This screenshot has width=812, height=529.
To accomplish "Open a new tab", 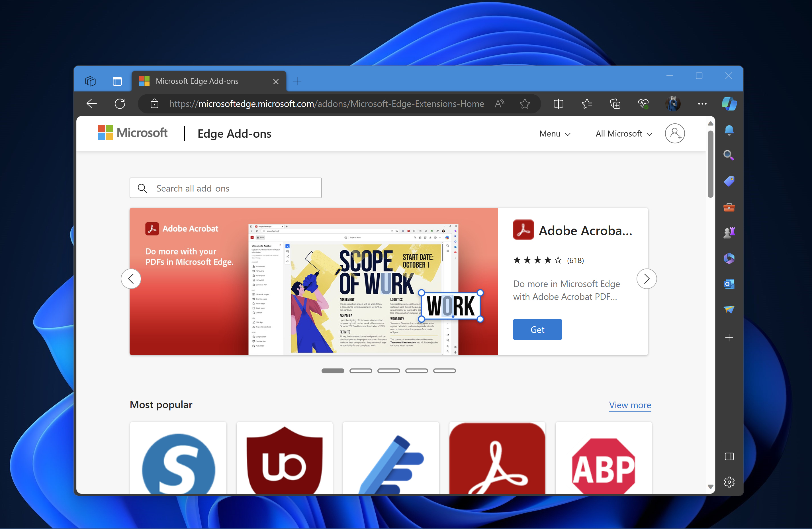I will pos(297,81).
